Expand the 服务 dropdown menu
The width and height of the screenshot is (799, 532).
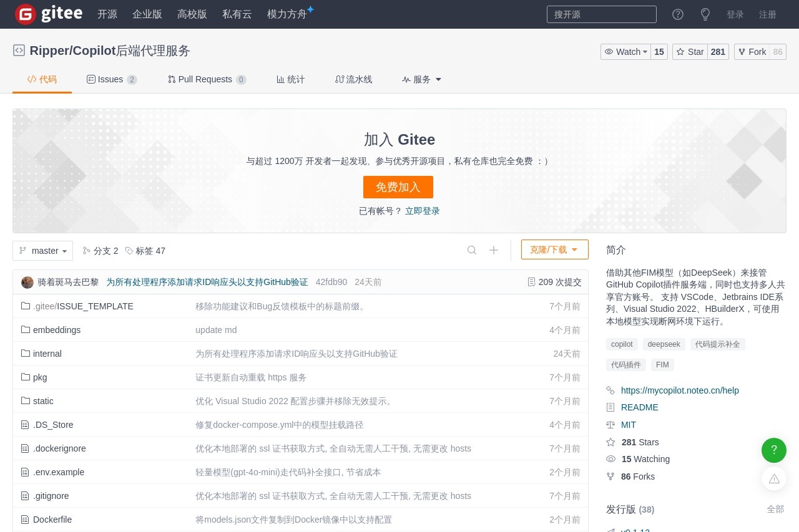point(422,79)
